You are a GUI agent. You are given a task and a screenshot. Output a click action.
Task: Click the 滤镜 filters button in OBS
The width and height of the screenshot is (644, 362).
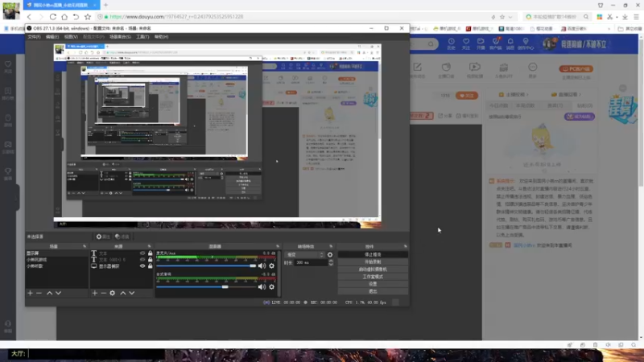[122, 237]
